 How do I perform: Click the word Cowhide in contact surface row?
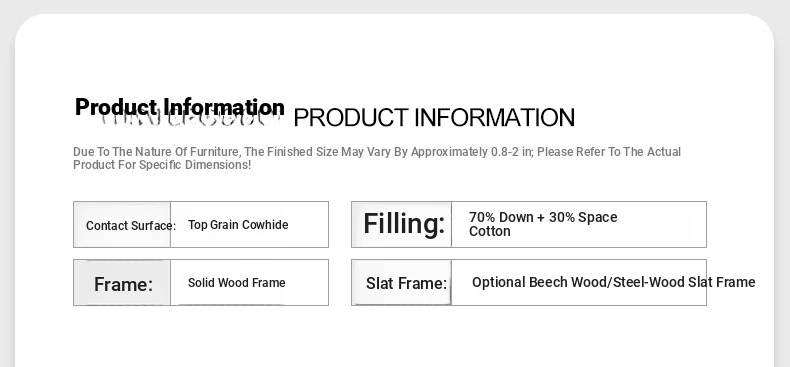tap(269, 225)
